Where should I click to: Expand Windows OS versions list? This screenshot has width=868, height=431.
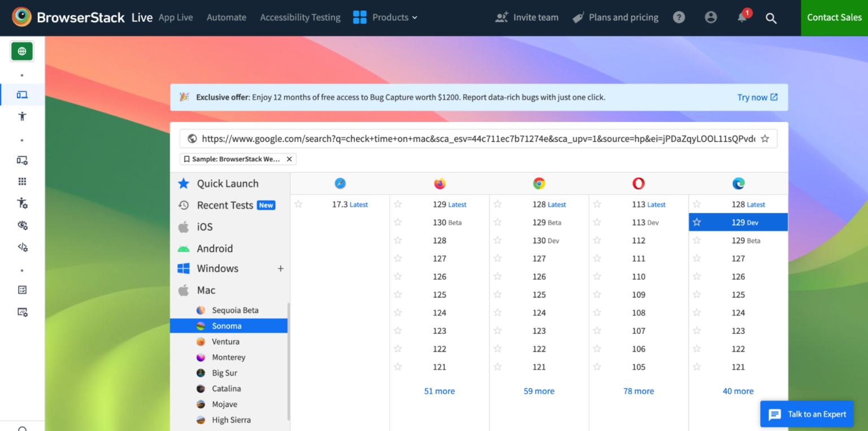[x=281, y=268]
